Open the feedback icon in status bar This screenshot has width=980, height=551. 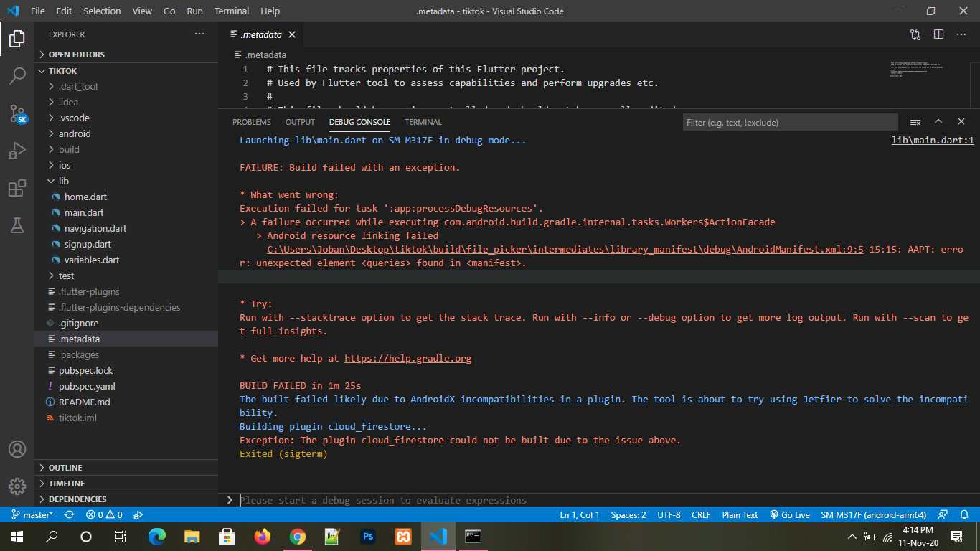[943, 514]
